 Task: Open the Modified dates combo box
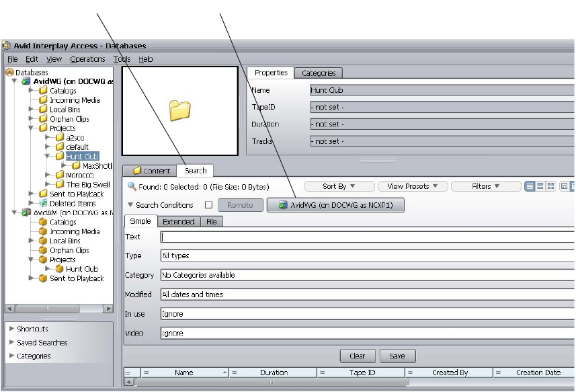(368, 295)
